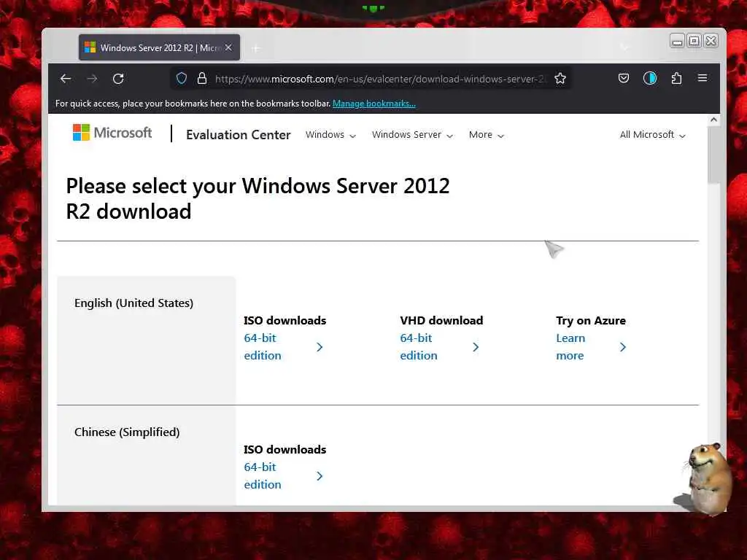Open the Save to Pocket icon
The height and width of the screenshot is (560, 747).
click(624, 78)
